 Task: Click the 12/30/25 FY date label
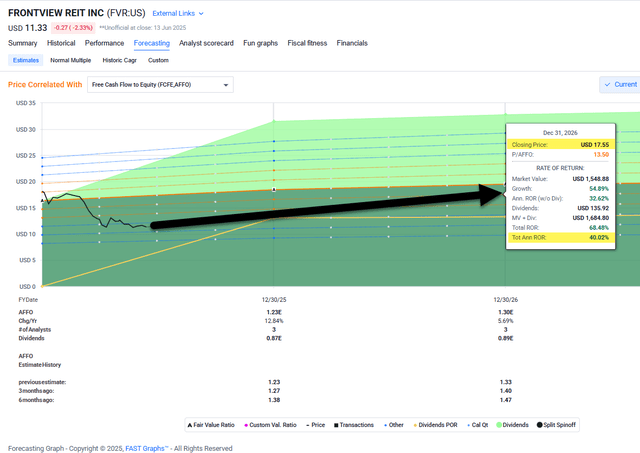tap(274, 300)
